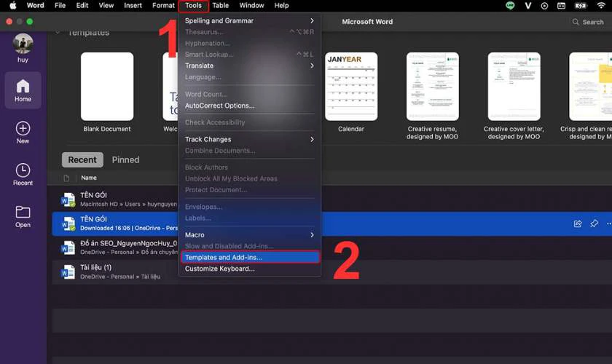This screenshot has width=612, height=364.
Task: Click the Tools menu in menu bar
Action: coord(193,6)
